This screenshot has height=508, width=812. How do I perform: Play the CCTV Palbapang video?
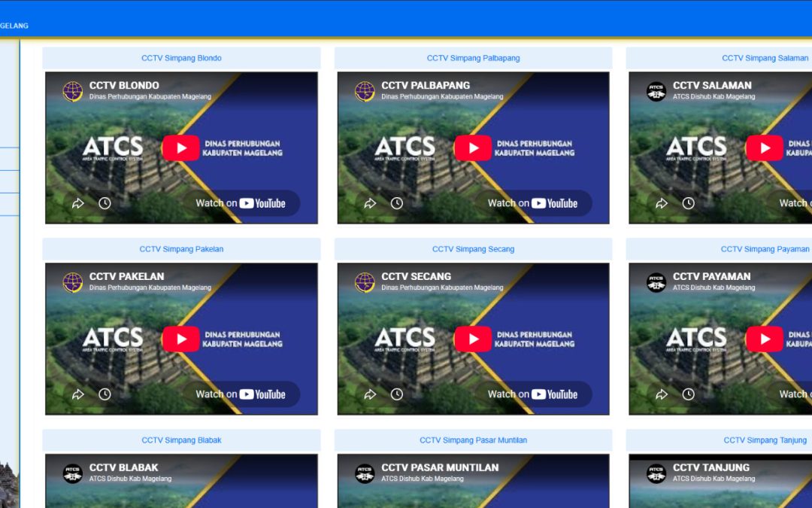pyautogui.click(x=473, y=148)
